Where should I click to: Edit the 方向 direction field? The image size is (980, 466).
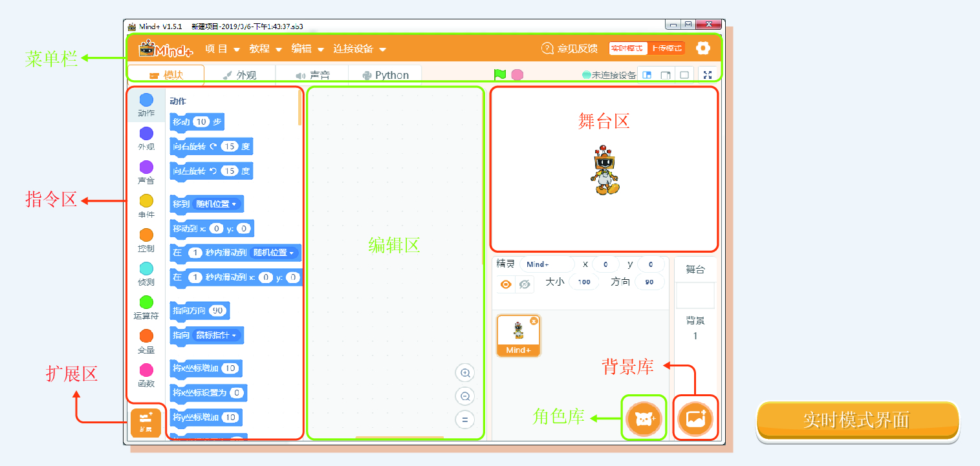pos(649,282)
